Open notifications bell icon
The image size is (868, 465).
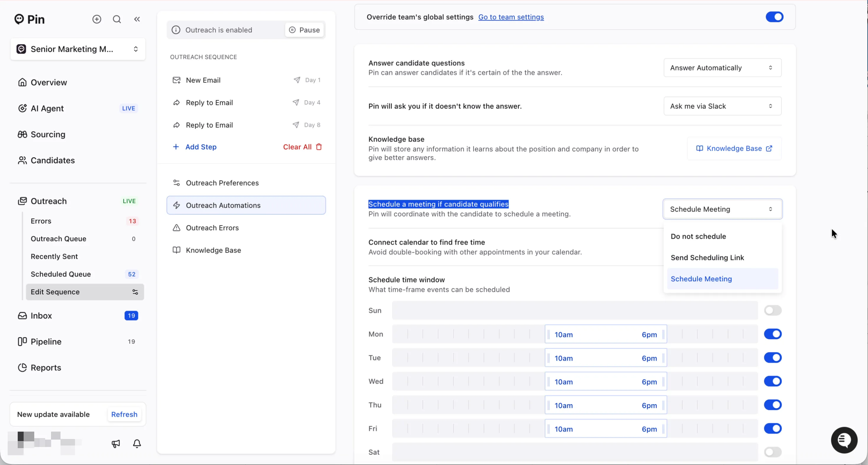tap(137, 444)
